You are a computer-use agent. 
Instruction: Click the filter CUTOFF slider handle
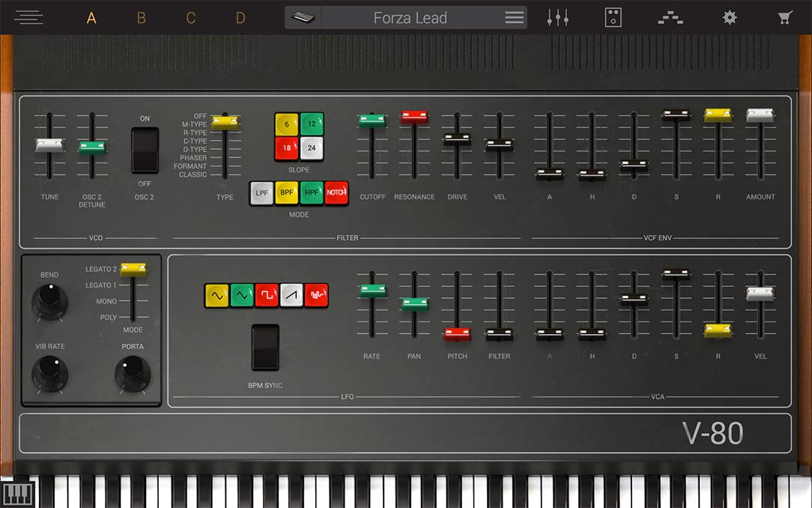pyautogui.click(x=372, y=121)
